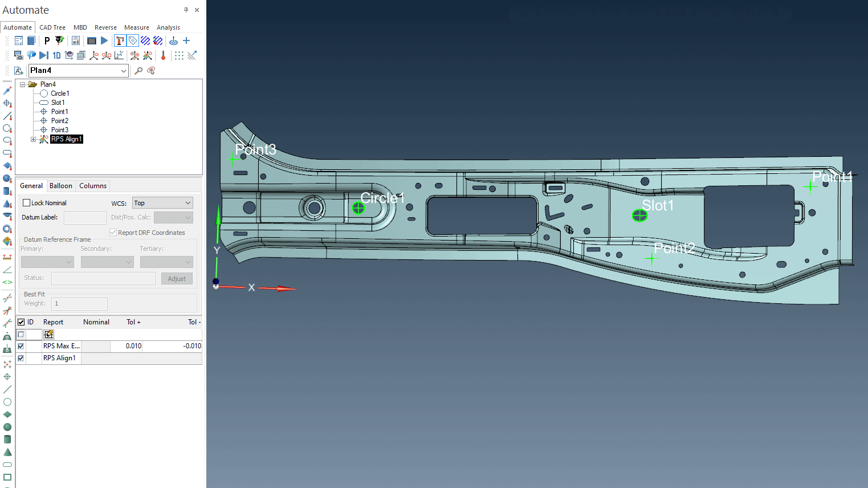This screenshot has width=868, height=488.
Task: Click the angle dimension tool in sidebar
Action: point(7,270)
